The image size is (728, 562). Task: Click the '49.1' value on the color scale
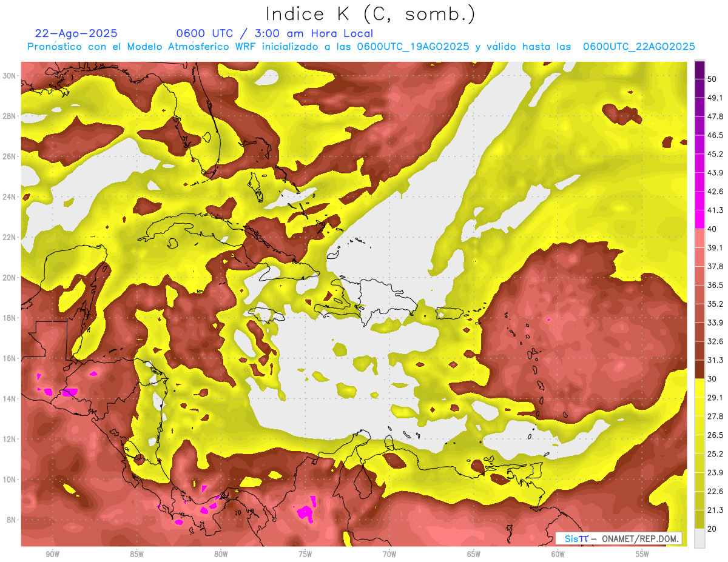pos(715,98)
